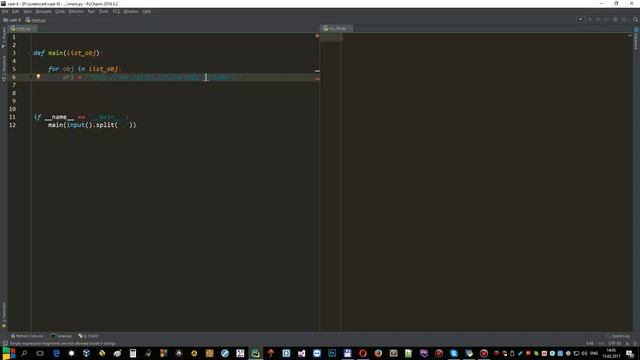The height and width of the screenshot is (360, 640).
Task: Click the main(input().split()) call on line 12
Action: (x=92, y=125)
